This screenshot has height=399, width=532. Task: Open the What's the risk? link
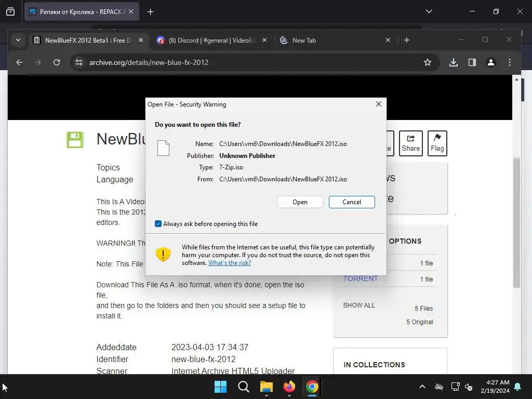click(x=229, y=263)
